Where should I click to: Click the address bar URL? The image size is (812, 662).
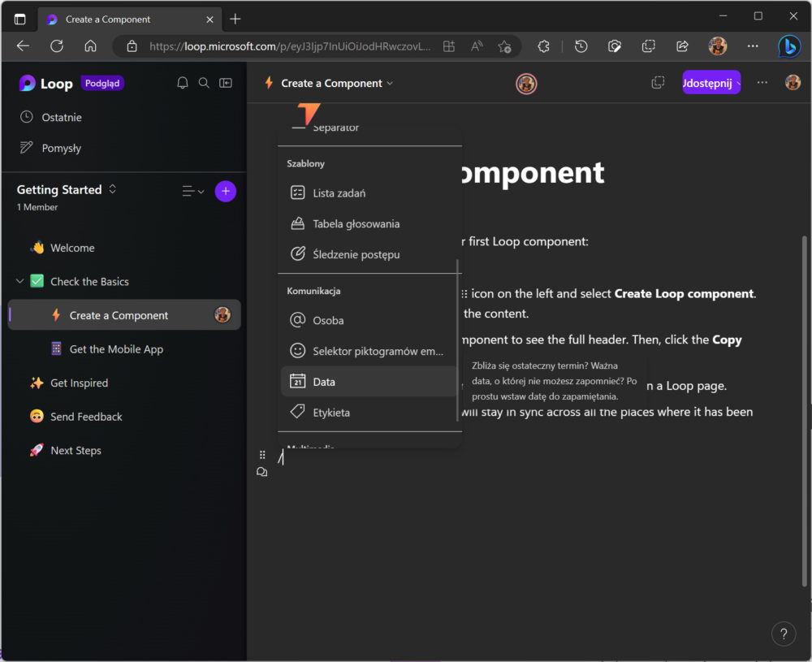click(x=290, y=46)
